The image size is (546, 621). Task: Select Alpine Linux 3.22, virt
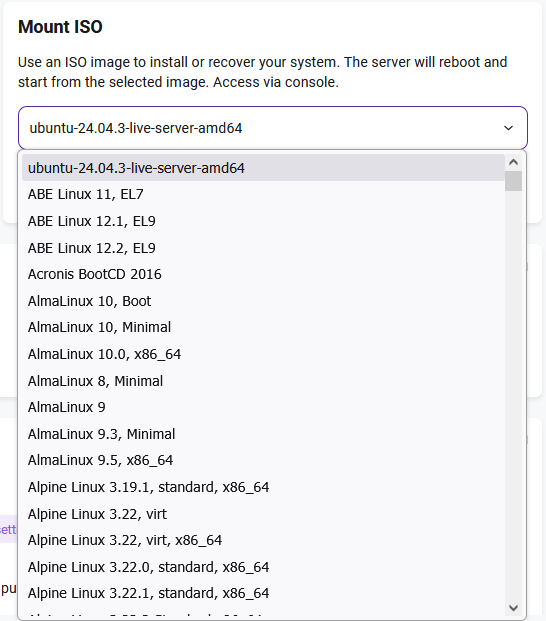pyautogui.click(x=263, y=514)
